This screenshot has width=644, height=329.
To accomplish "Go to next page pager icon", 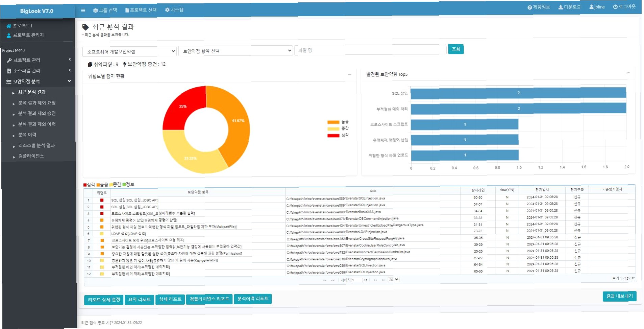I will tap(375, 280).
